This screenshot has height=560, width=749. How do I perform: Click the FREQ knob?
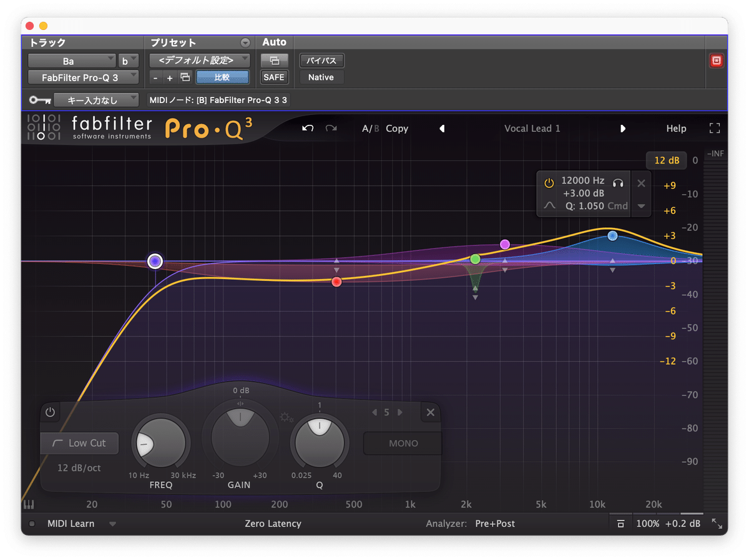coord(161,443)
